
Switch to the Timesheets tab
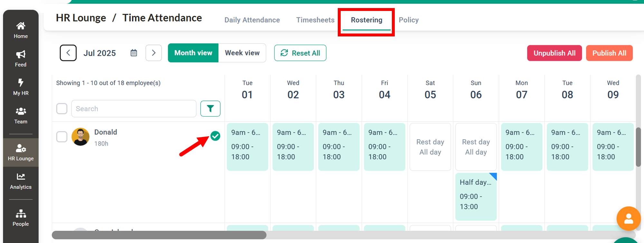(x=315, y=20)
